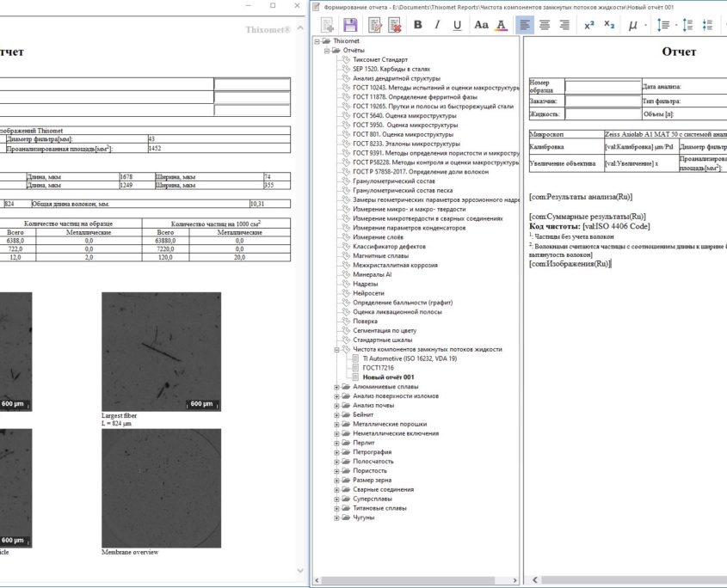The height and width of the screenshot is (588, 727).
Task: Select Анализ дендритной структуры item
Action: 397,78
